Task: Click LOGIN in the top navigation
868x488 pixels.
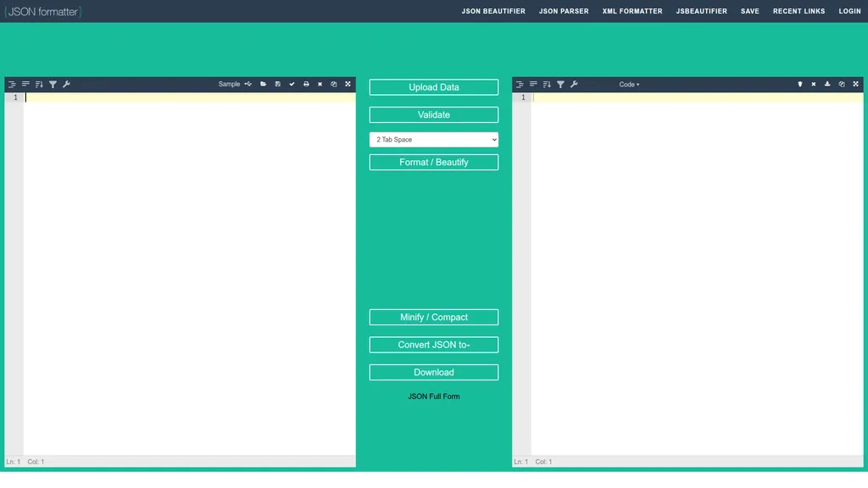Action: click(x=849, y=11)
